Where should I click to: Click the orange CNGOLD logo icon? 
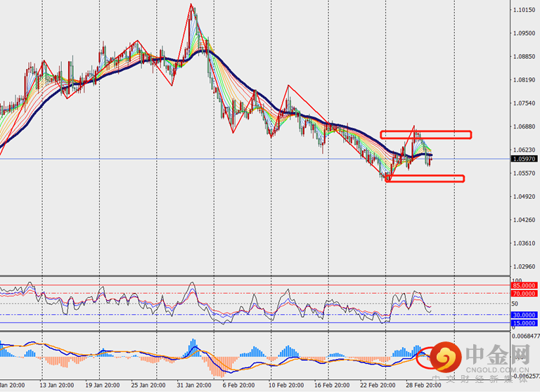pyautogui.click(x=444, y=357)
